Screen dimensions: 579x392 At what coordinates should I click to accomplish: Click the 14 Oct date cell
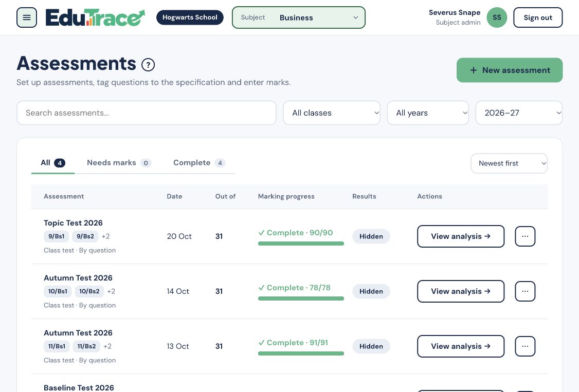[x=177, y=291]
